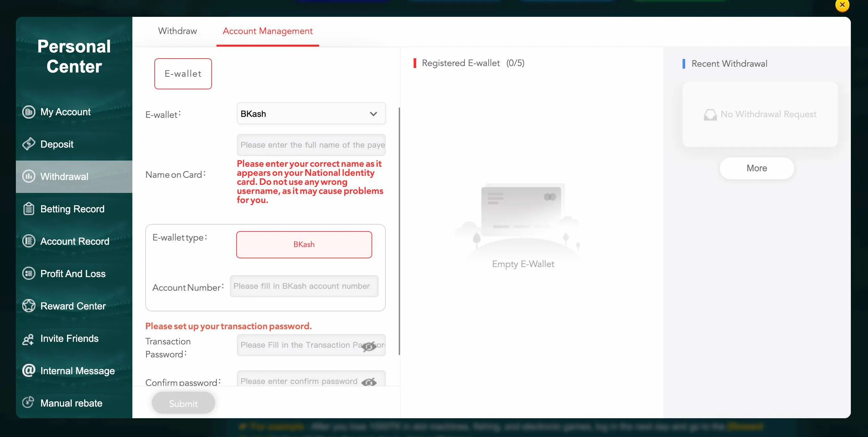This screenshot has height=437, width=868.
Task: Open Manual rebate menu item
Action: pos(74,403)
